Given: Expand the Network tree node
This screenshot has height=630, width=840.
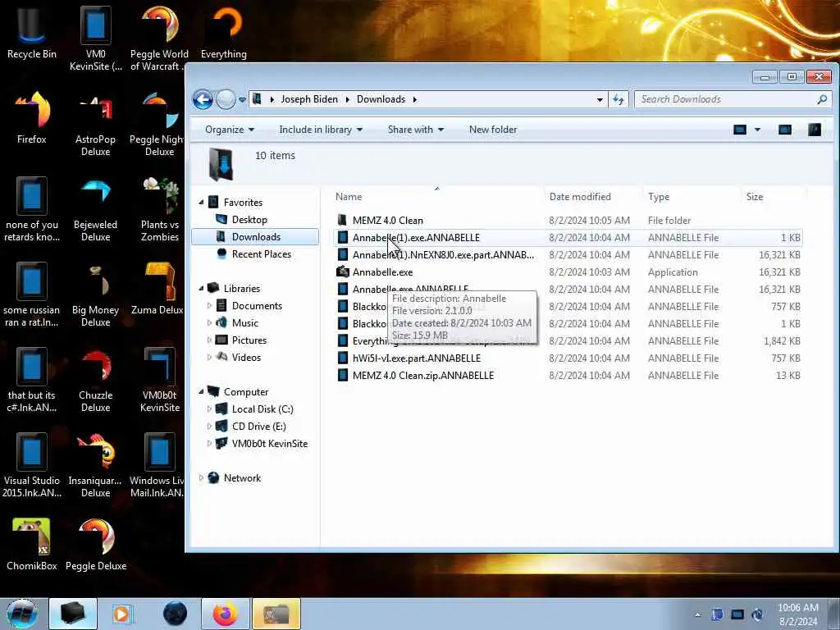Looking at the screenshot, I should (x=202, y=478).
